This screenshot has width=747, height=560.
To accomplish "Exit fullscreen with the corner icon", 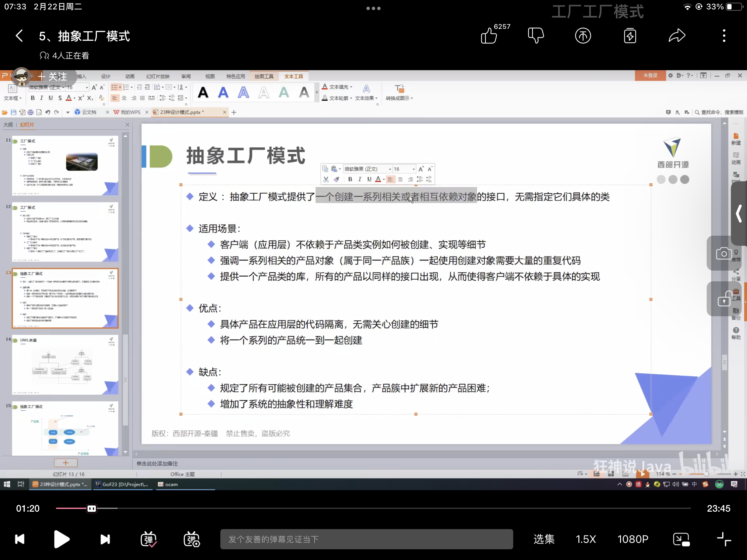I will pos(724,539).
